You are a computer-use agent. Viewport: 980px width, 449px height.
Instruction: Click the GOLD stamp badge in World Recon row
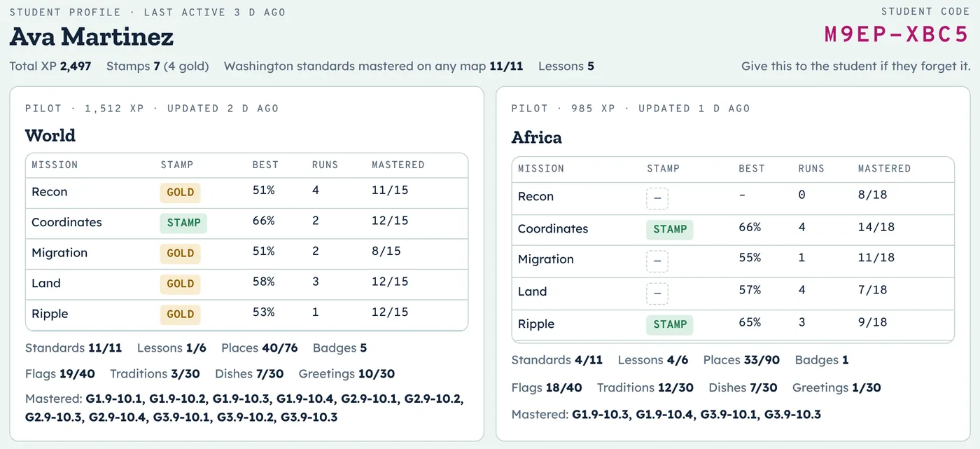[180, 193]
